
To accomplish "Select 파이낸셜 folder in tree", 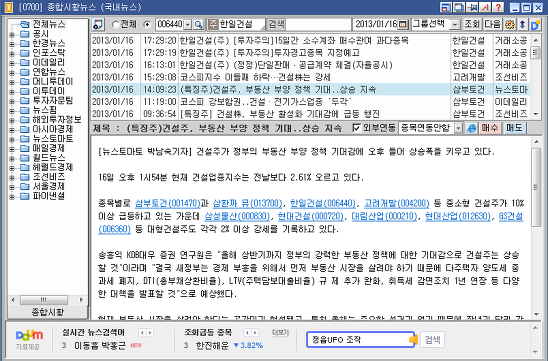I will point(49,196).
